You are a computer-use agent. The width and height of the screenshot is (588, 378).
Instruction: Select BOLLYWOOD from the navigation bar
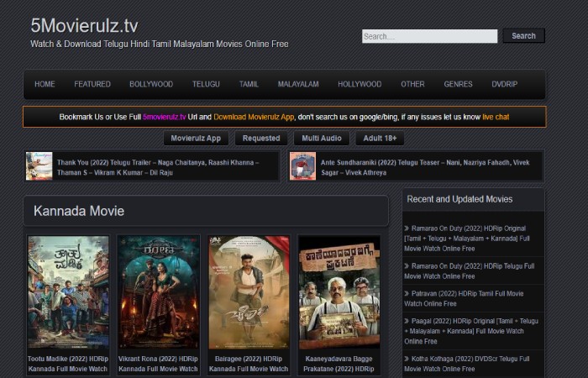coord(151,84)
